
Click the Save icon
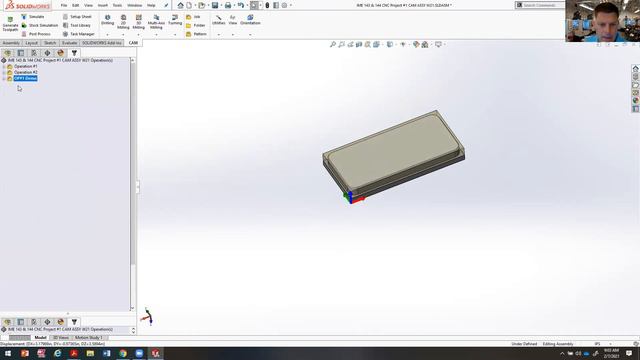[215, 5]
